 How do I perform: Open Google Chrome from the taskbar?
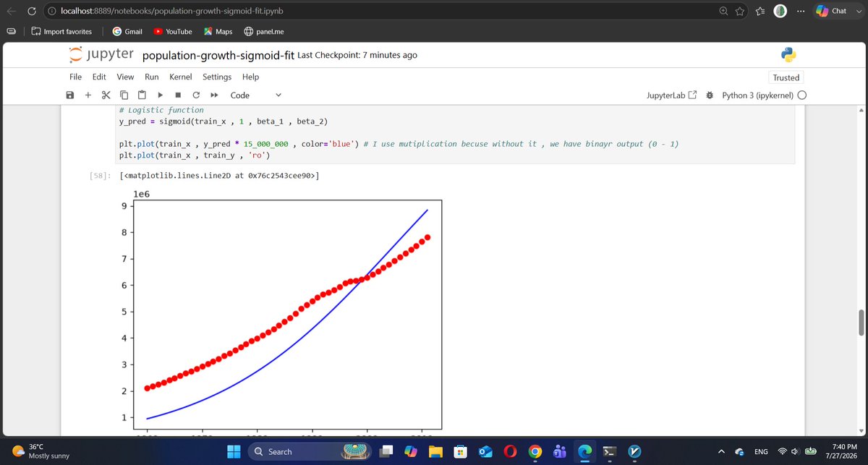point(535,452)
